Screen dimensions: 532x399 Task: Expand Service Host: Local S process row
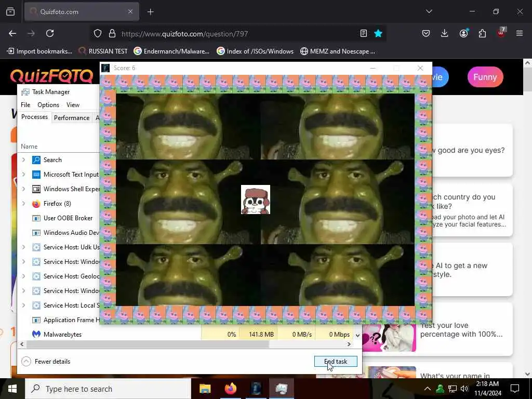point(24,305)
